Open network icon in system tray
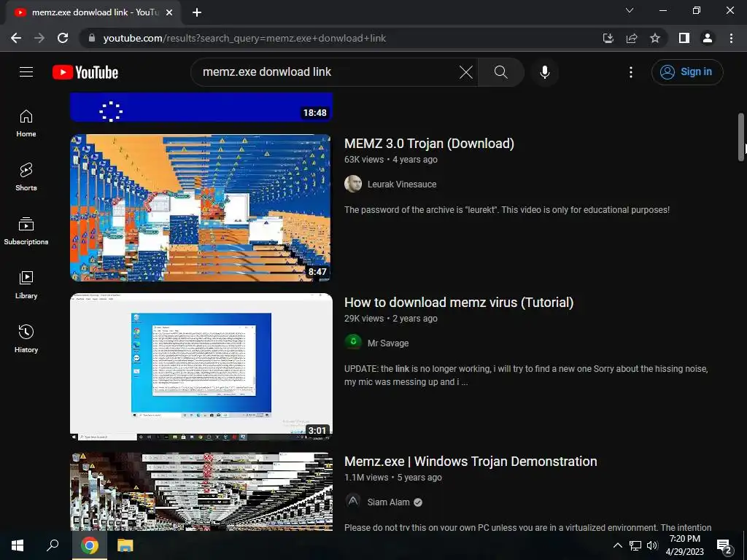The image size is (747, 560). pos(635,545)
